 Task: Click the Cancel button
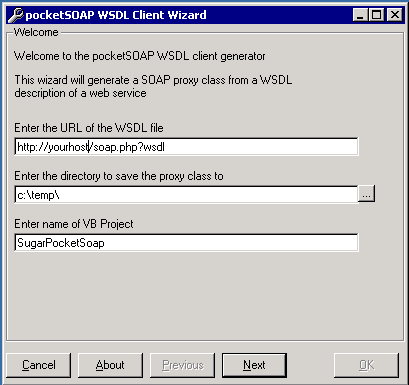[39, 365]
